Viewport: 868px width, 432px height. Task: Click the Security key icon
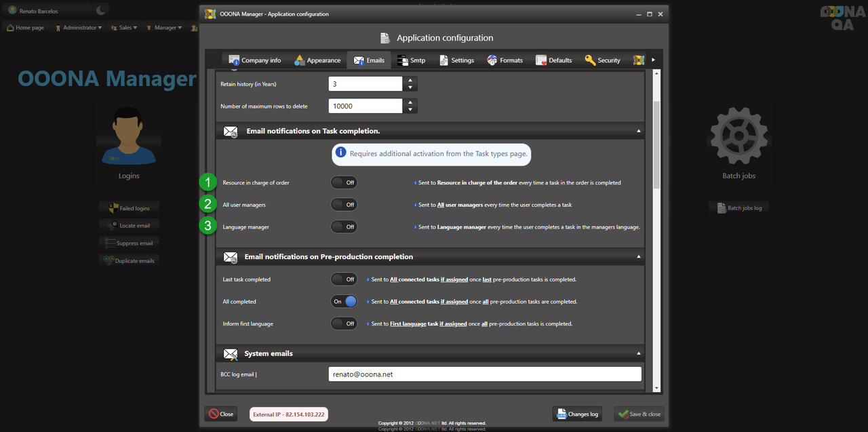[x=590, y=60]
